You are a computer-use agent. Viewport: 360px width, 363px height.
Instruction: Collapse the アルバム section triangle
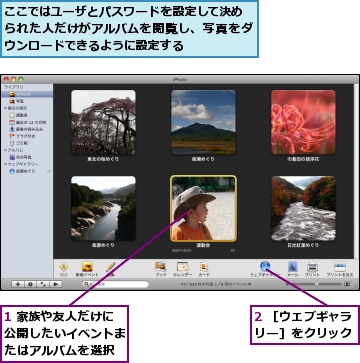pos(5,150)
